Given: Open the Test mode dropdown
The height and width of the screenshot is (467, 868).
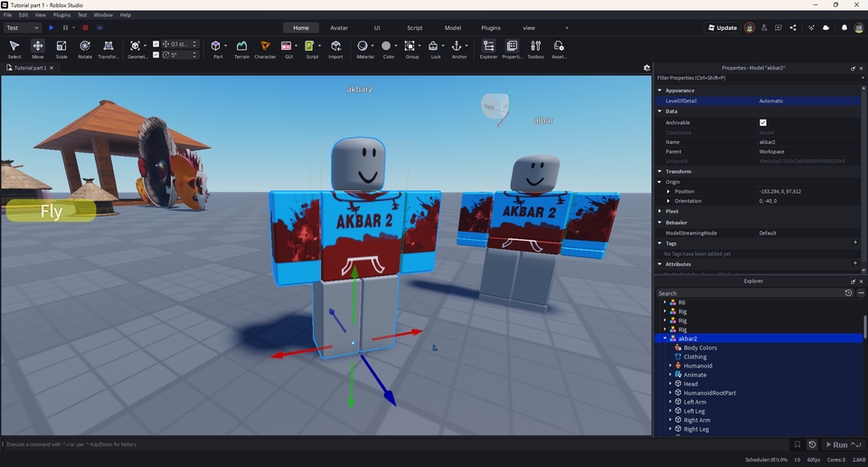Looking at the screenshot, I should [23, 28].
